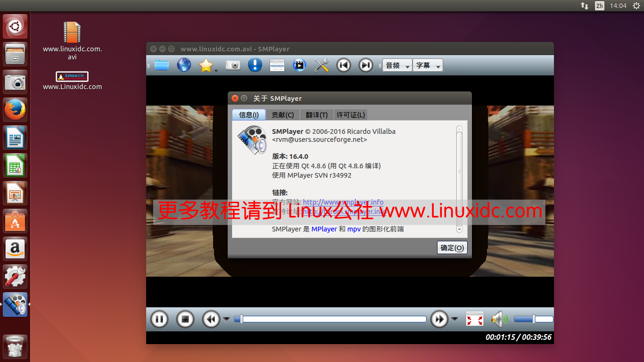Launch LibreOffice Writer from launcher

pyautogui.click(x=15, y=138)
